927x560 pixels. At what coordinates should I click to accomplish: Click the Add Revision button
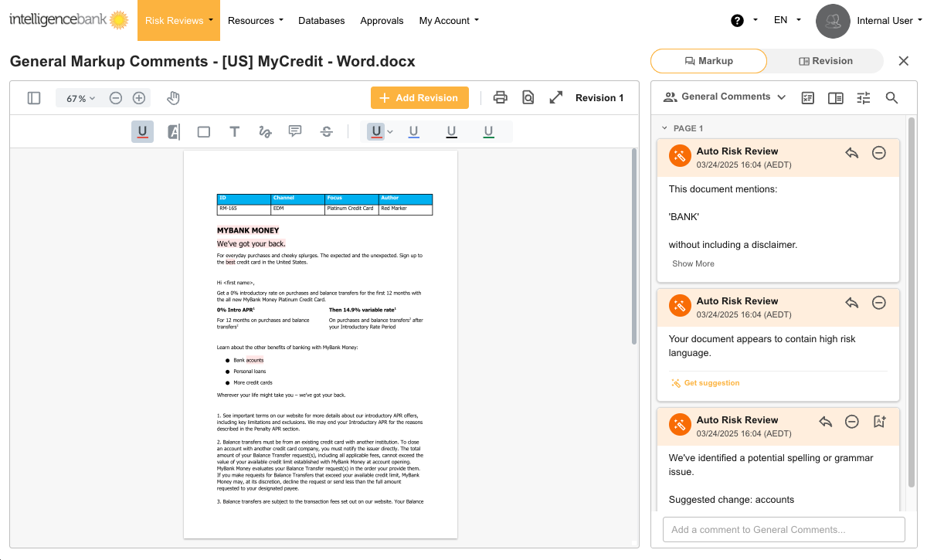[419, 98]
